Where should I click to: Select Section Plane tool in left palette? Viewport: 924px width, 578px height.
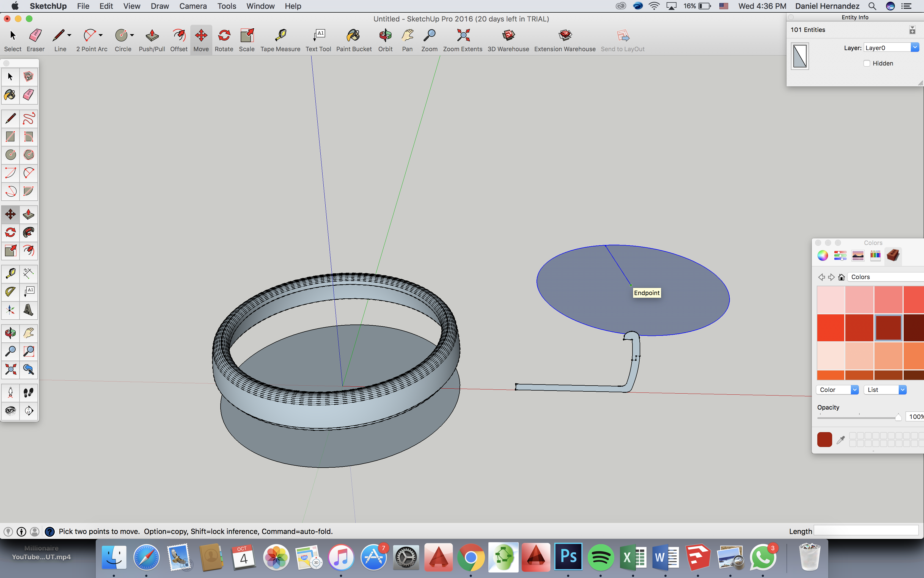point(29,411)
